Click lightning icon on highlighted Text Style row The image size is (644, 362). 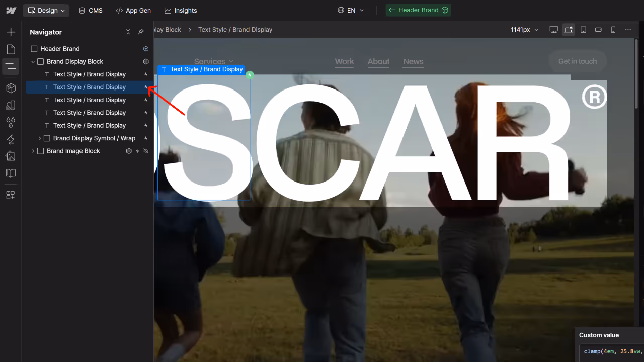[x=146, y=87]
